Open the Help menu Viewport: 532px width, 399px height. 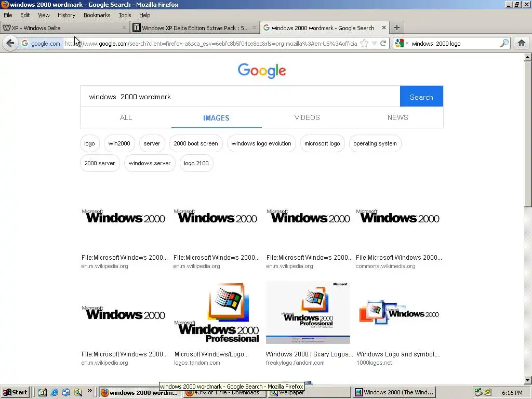pyautogui.click(x=145, y=15)
